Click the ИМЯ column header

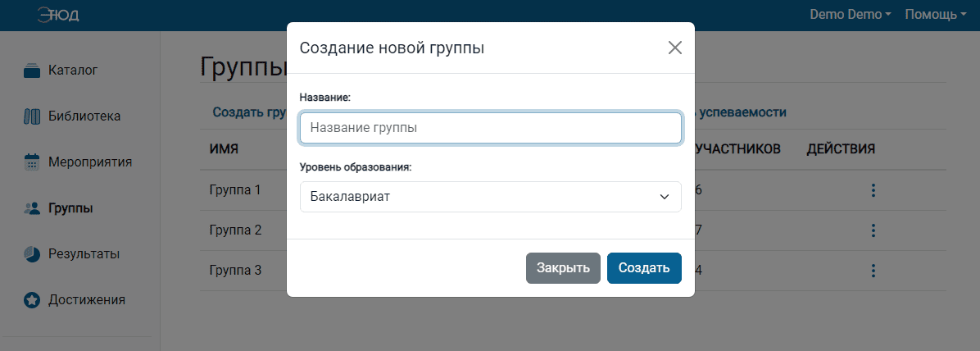tap(224, 149)
